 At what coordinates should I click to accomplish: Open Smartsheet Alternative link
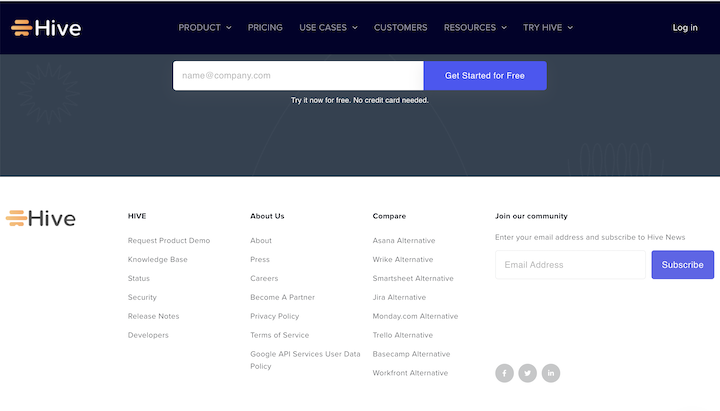tap(413, 278)
